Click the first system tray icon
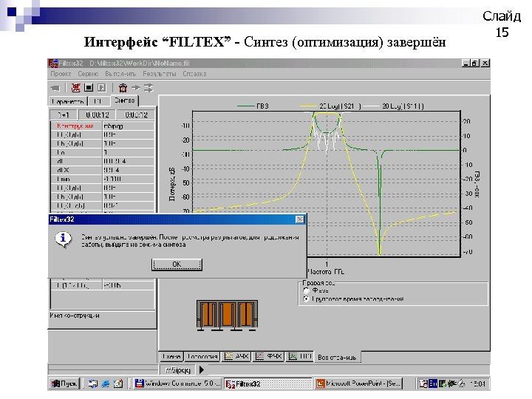This screenshot has width=532, height=399. click(x=423, y=383)
